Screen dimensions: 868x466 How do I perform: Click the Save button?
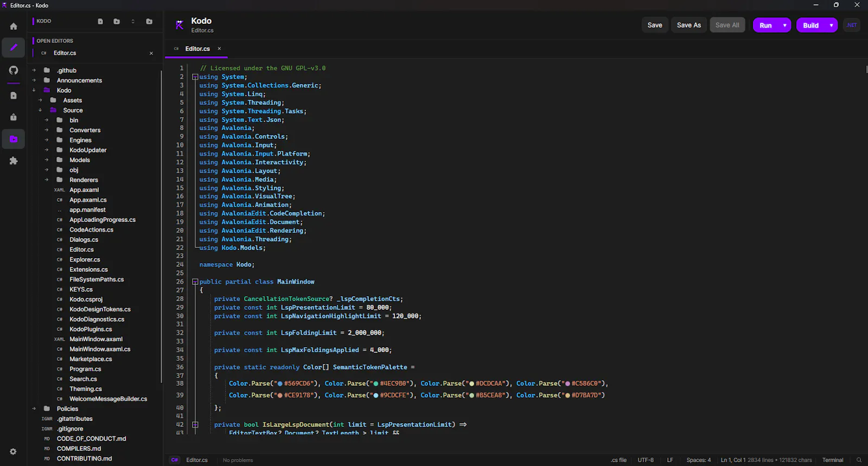point(655,25)
